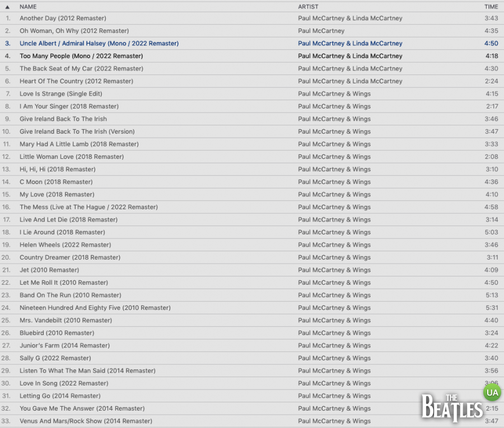Click the 5:31 time in track 24 row
This screenshot has height=428, width=504.
pos(492,308)
